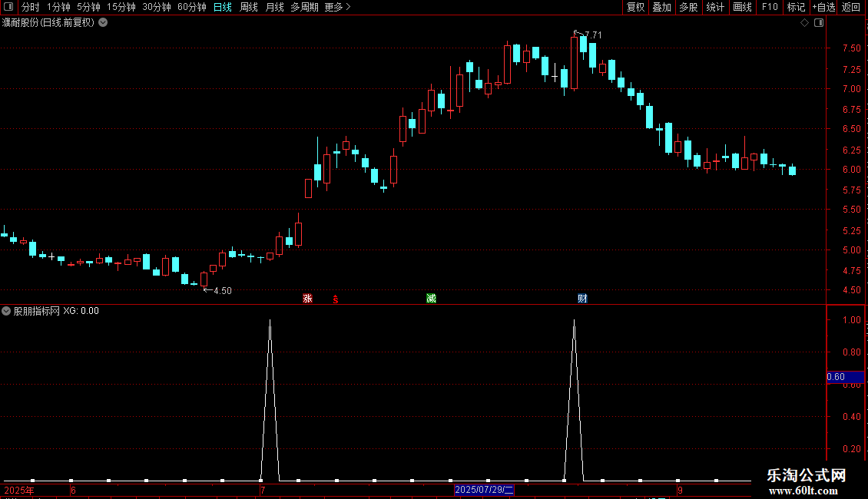Image resolution: width=868 pixels, height=499 pixels.
Task: Click the 2025/07/29 date label
Action: tap(484, 490)
